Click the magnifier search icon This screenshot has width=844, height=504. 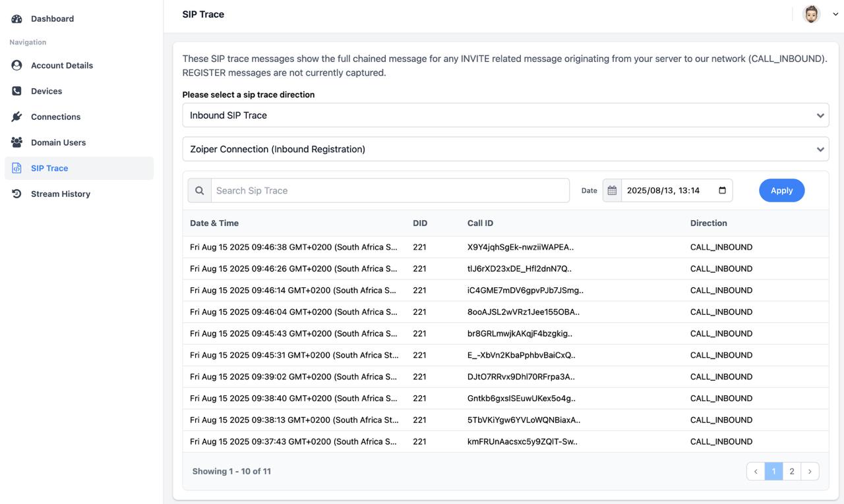coord(199,190)
